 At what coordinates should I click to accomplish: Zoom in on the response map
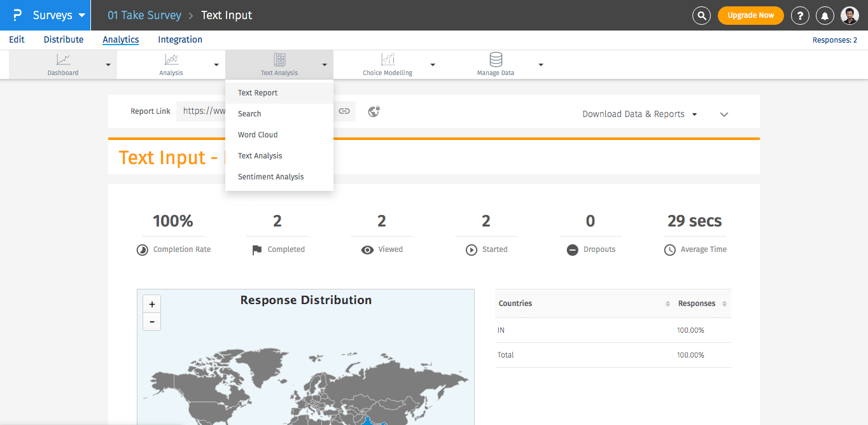click(152, 304)
